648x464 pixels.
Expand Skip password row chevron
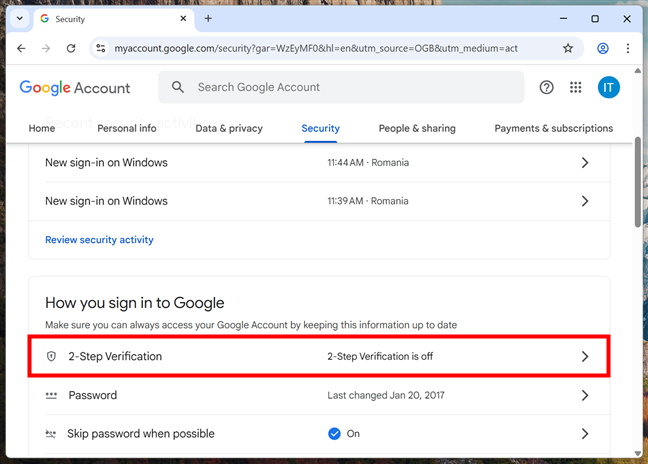(585, 434)
